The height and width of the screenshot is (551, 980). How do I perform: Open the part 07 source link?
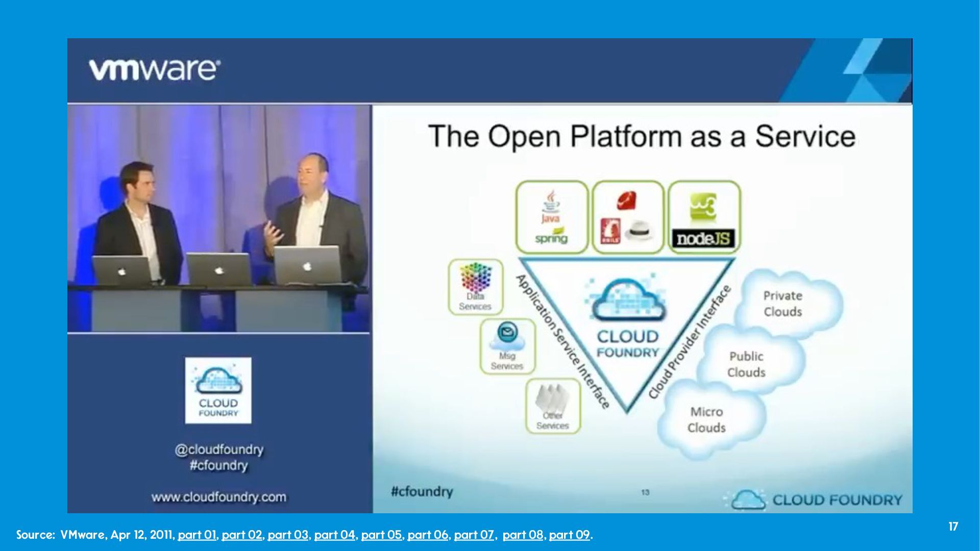474,535
